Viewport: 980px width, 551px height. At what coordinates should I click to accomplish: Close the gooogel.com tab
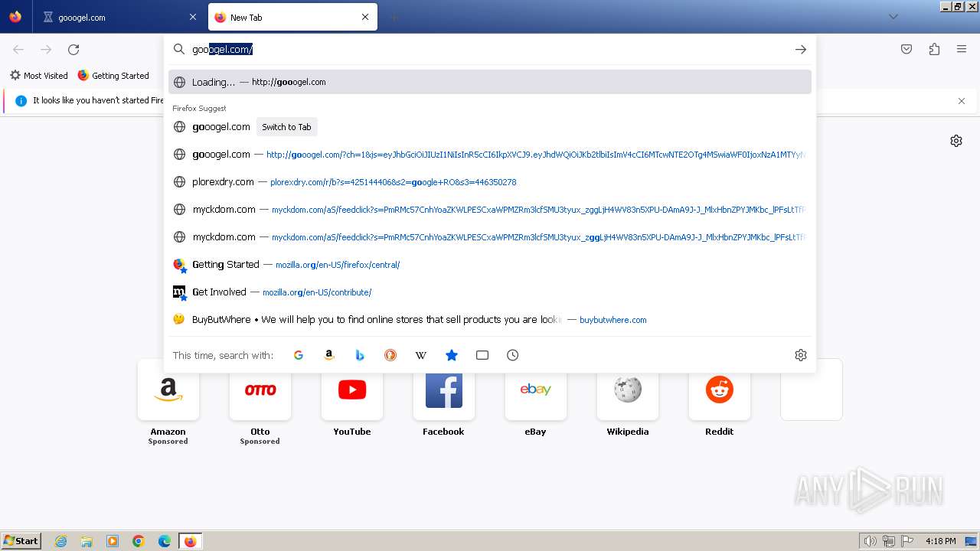click(x=193, y=17)
